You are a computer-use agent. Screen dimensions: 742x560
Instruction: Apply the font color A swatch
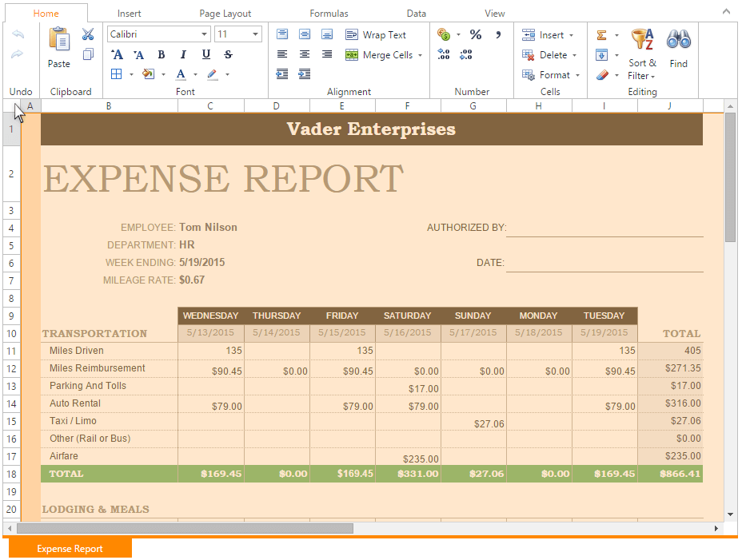coord(181,74)
